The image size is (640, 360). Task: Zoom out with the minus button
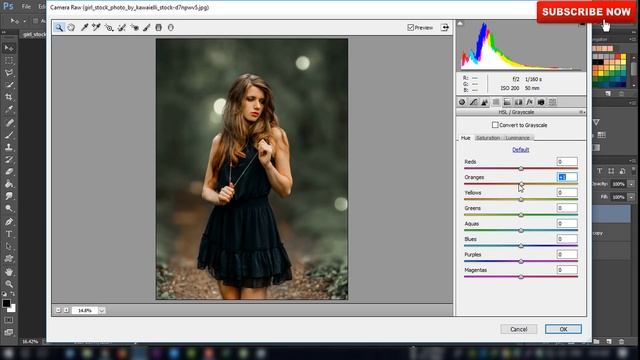pos(58,311)
